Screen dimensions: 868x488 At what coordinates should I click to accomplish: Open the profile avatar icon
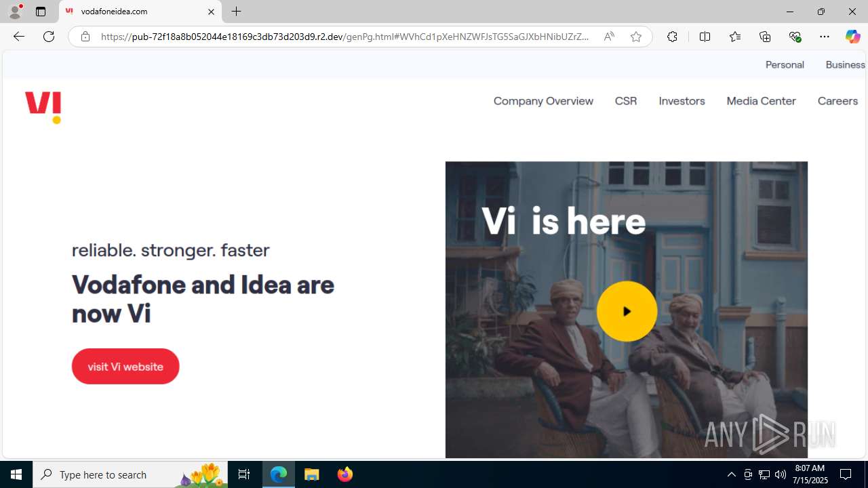click(15, 12)
